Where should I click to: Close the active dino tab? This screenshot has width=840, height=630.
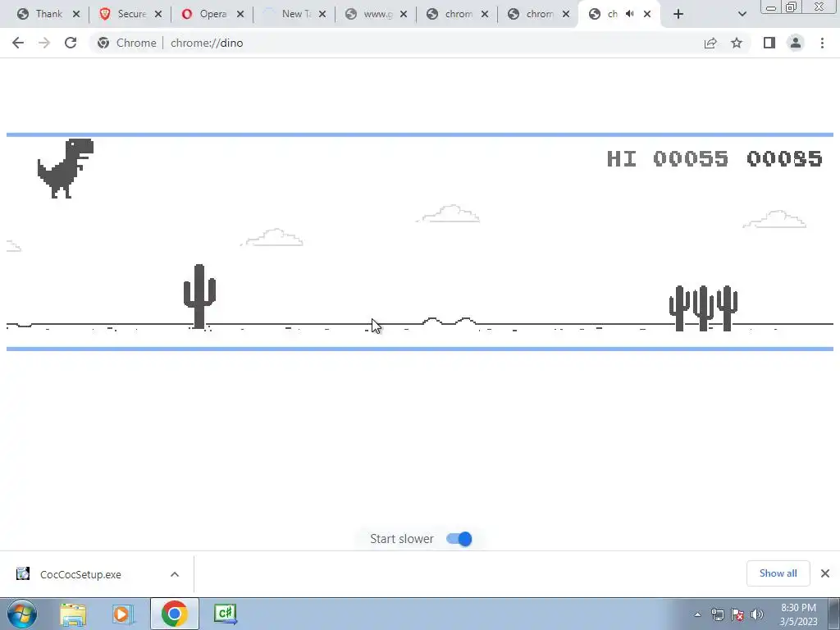[x=647, y=15]
